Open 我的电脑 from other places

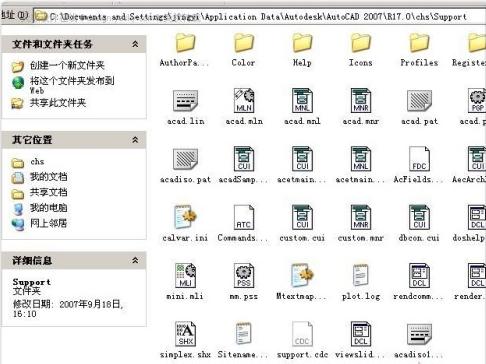coord(48,208)
